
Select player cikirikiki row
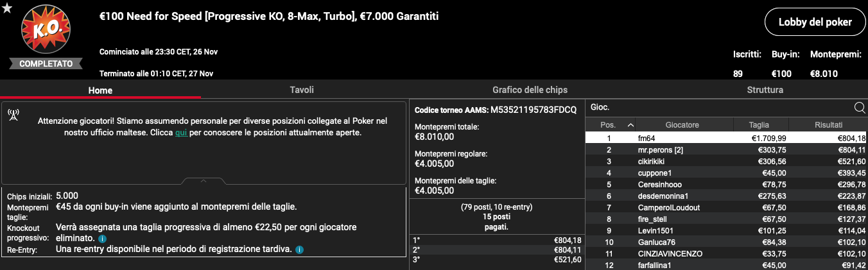[727, 161]
